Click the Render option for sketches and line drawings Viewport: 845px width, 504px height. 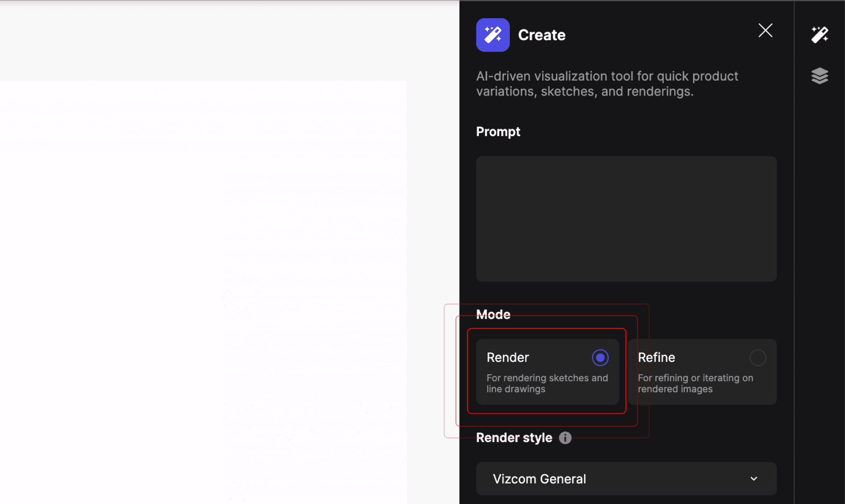pos(547,372)
